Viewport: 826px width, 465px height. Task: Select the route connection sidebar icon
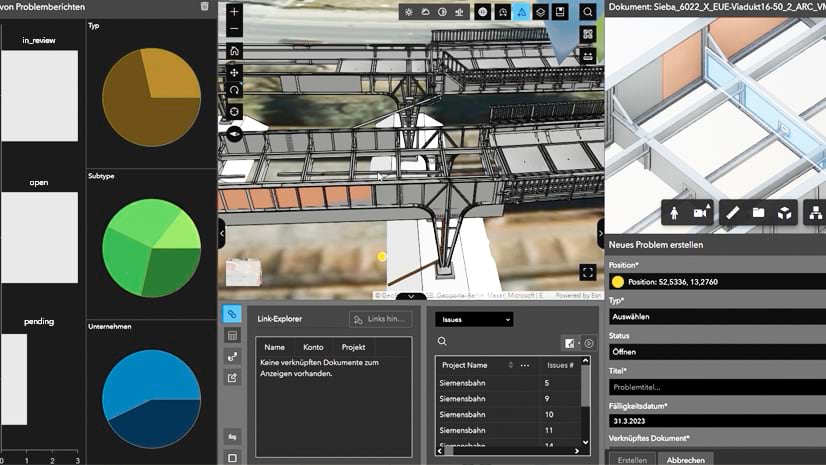[x=232, y=357]
